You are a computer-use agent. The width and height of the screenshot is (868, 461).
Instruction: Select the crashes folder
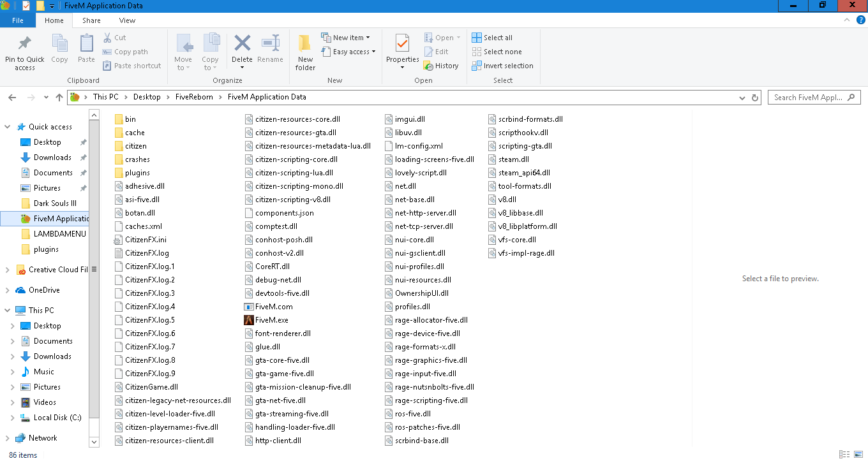pos(132,159)
